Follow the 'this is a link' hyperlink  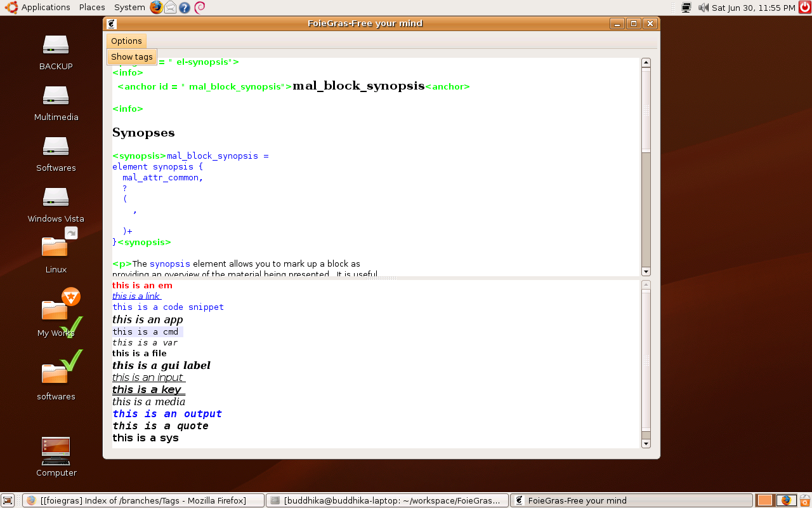(x=136, y=296)
